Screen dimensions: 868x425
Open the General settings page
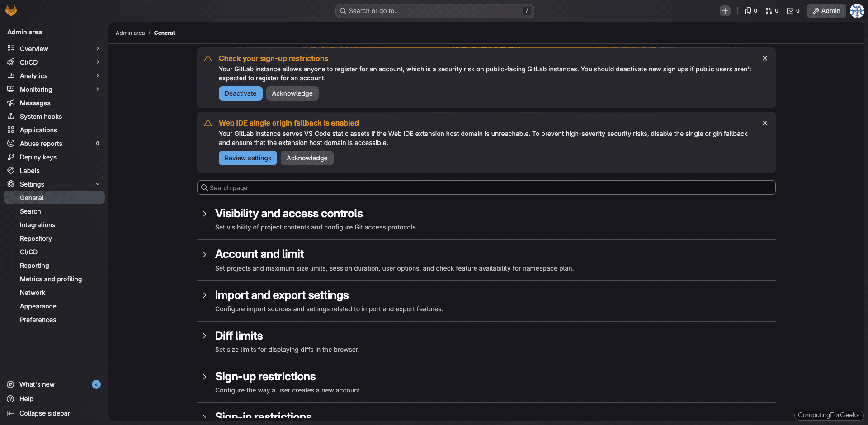[32, 197]
